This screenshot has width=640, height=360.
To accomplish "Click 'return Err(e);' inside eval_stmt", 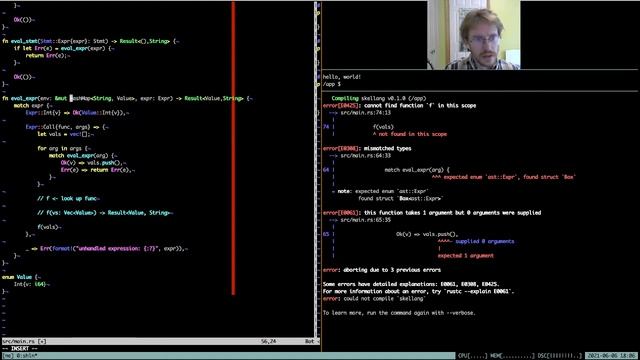I will (47, 56).
